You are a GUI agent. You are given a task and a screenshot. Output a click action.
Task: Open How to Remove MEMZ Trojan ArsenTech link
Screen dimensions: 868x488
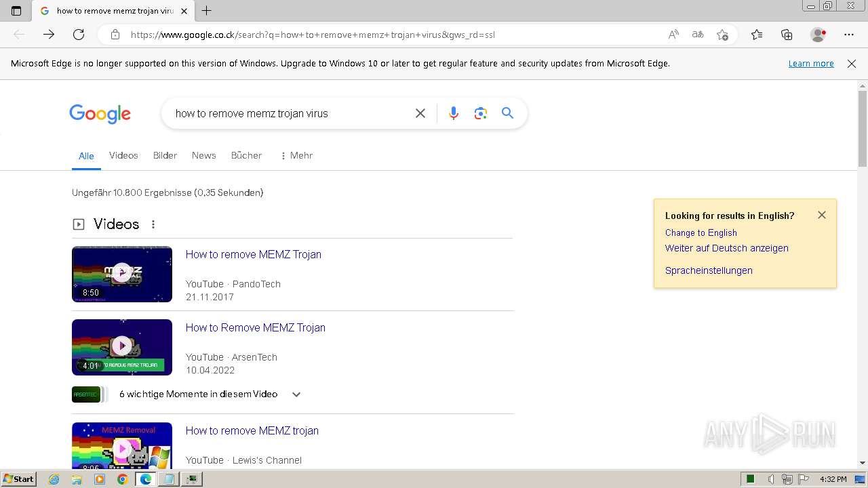pyautogui.click(x=256, y=327)
